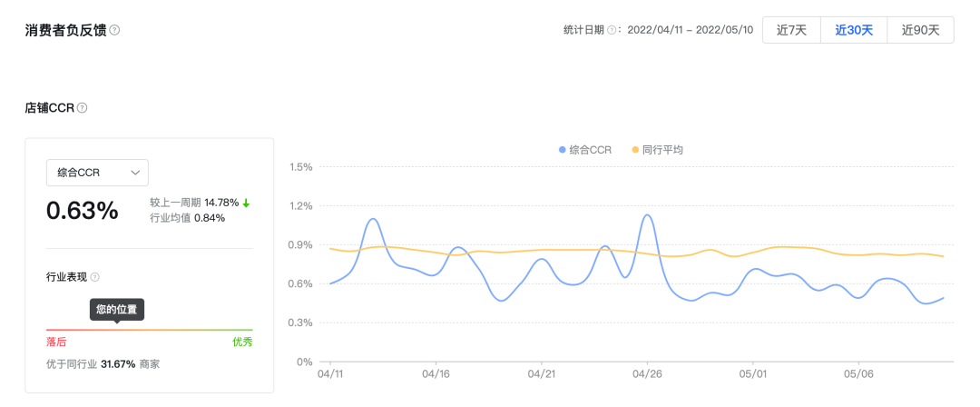This screenshot has height=407, width=980.
Task: Click the 您的位置 tooltip marker
Action: (x=117, y=310)
